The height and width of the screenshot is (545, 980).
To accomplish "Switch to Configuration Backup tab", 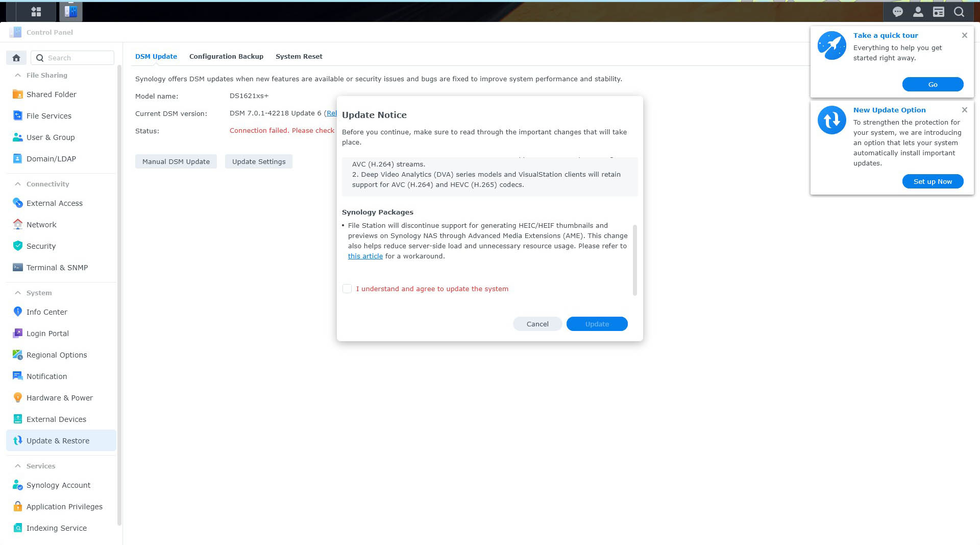I will click(226, 57).
